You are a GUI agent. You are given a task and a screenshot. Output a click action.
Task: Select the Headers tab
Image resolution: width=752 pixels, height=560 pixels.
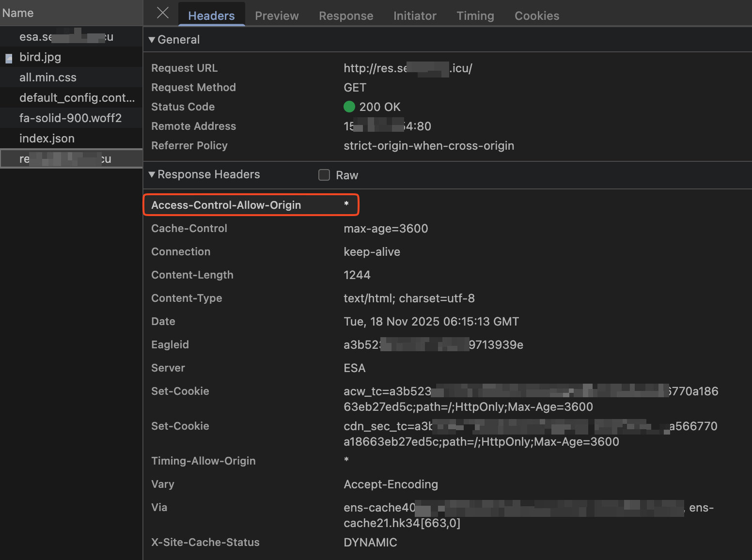211,16
